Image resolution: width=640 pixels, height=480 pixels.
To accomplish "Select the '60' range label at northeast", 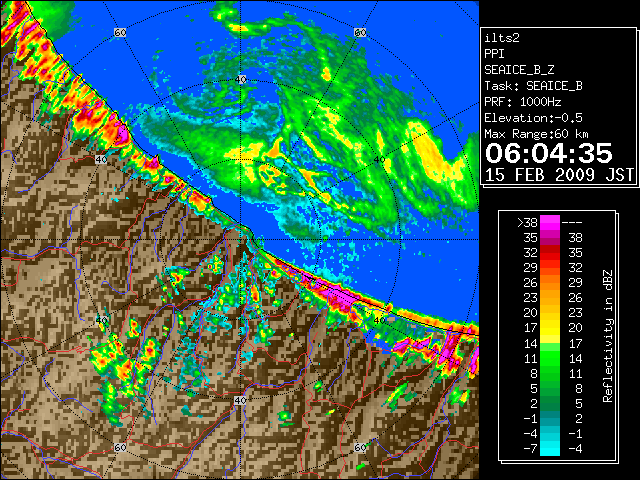I will (360, 32).
